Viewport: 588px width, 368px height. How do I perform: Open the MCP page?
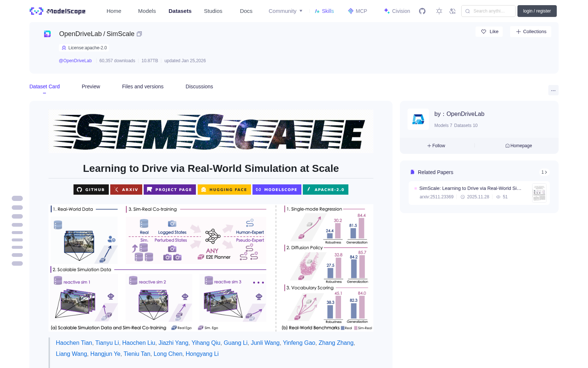pos(358,11)
